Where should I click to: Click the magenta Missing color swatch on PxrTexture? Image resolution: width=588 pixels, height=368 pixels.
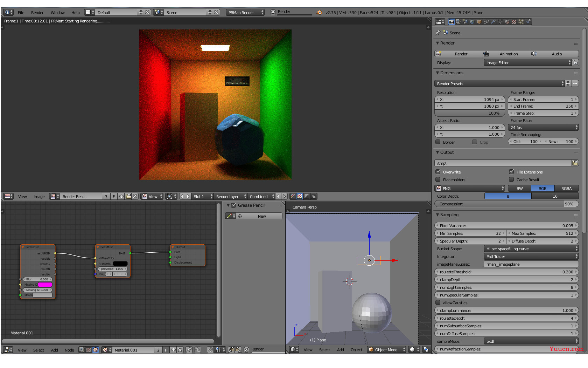tap(45, 285)
